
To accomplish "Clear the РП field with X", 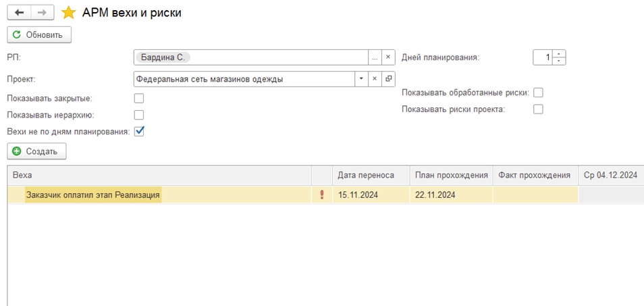I will click(388, 57).
